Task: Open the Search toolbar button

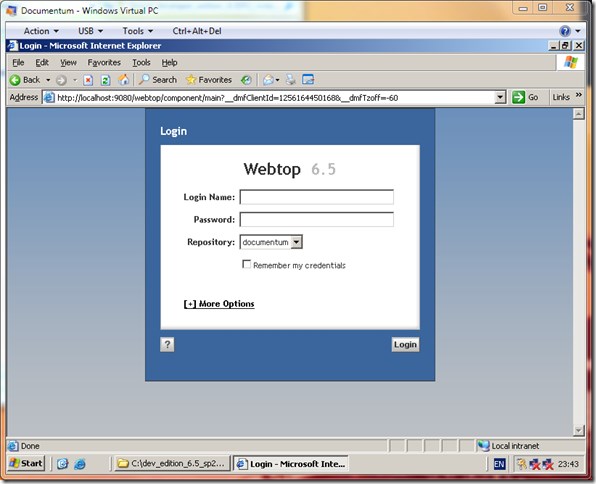Action: tap(157, 80)
